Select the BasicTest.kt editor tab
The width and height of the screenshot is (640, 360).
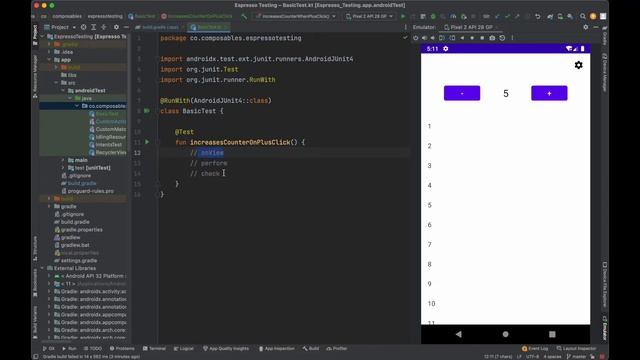[x=209, y=27]
